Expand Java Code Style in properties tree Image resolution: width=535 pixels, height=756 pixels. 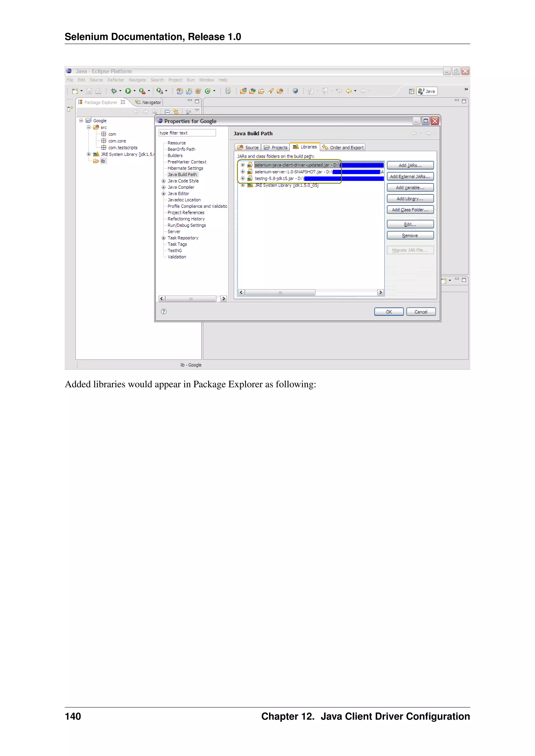[163, 181]
